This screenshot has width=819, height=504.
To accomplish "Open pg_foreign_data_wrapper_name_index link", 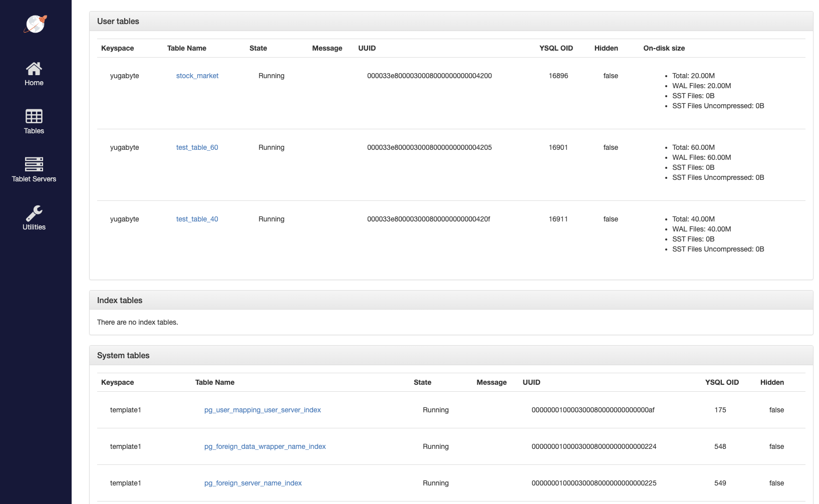I will [265, 447].
